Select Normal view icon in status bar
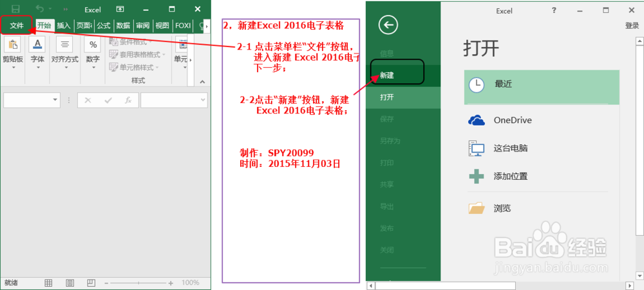The height and width of the screenshot is (290, 644). click(x=48, y=283)
